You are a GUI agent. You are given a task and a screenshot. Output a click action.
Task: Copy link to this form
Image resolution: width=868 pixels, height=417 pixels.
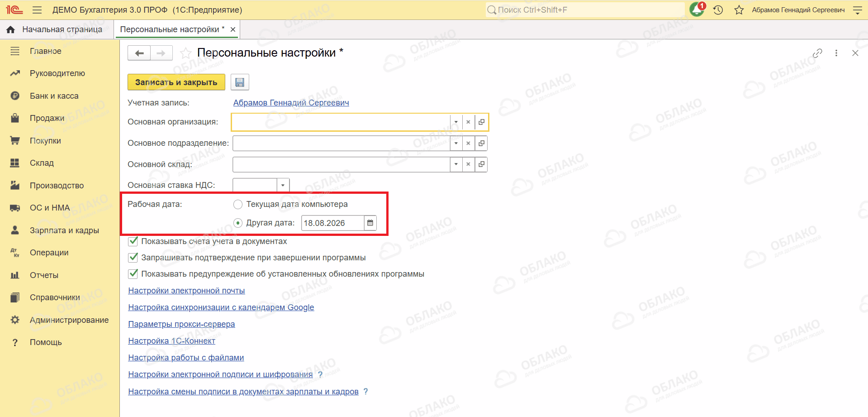click(817, 53)
